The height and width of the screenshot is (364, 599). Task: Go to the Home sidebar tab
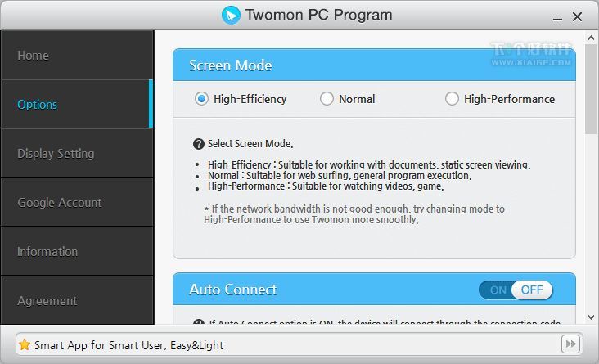(77, 56)
